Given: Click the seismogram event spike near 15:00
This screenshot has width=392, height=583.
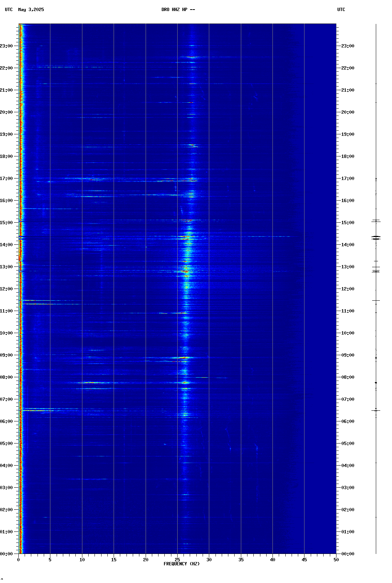Looking at the screenshot, I should pos(376,221).
